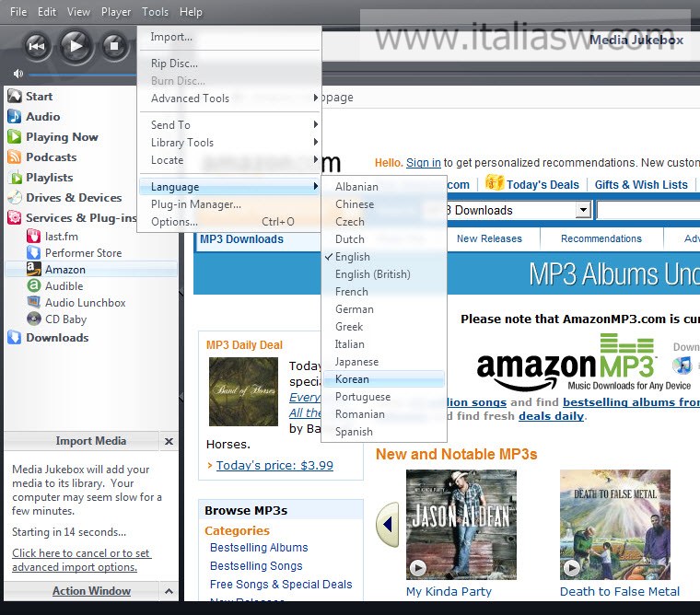Open Plug-in Manager from Tools menu

(195, 204)
